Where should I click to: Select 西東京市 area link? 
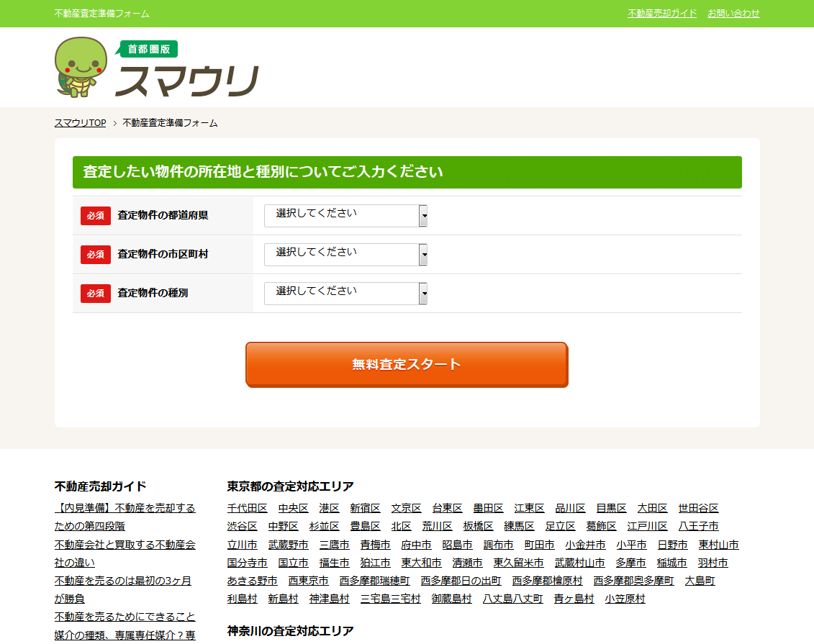coord(308,581)
